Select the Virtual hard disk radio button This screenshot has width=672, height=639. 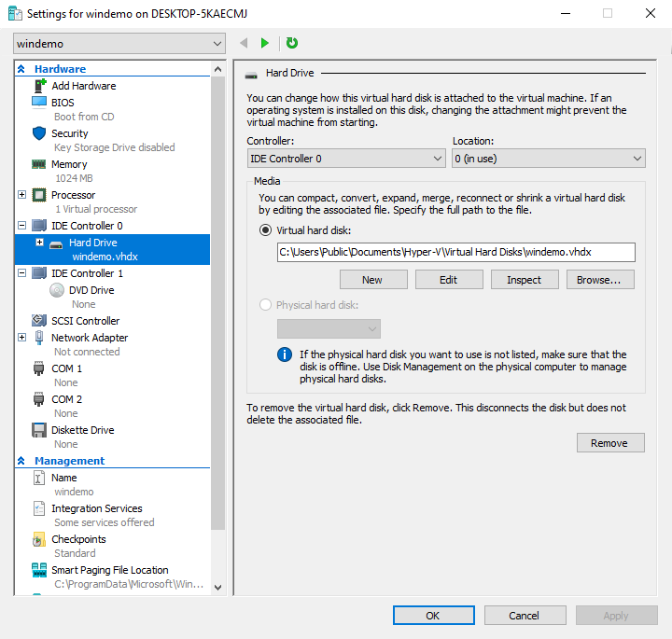click(266, 229)
